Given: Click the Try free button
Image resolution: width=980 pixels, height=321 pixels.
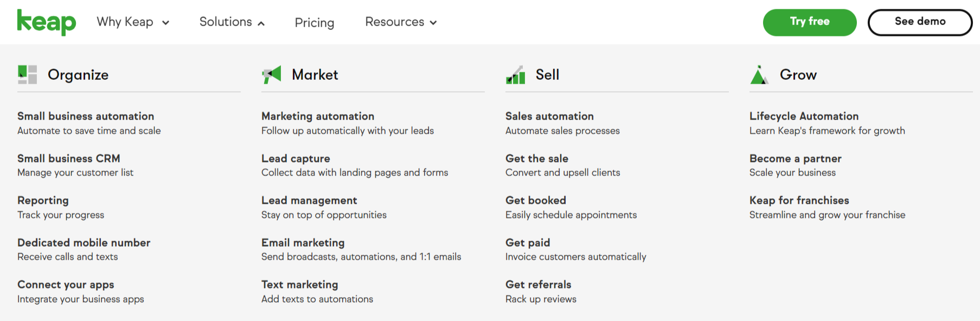Looking at the screenshot, I should pyautogui.click(x=810, y=22).
